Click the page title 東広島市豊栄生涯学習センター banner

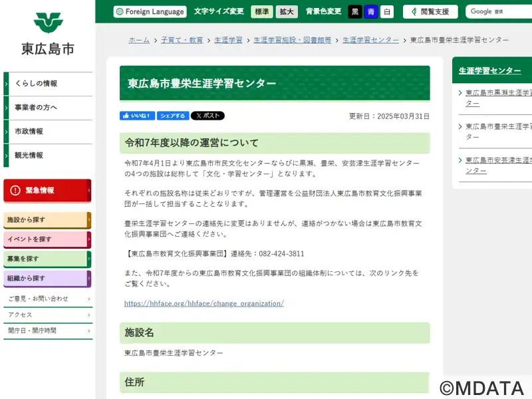[275, 84]
